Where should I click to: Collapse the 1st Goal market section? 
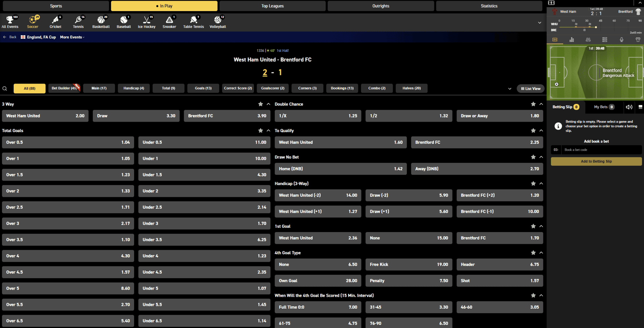pos(541,226)
